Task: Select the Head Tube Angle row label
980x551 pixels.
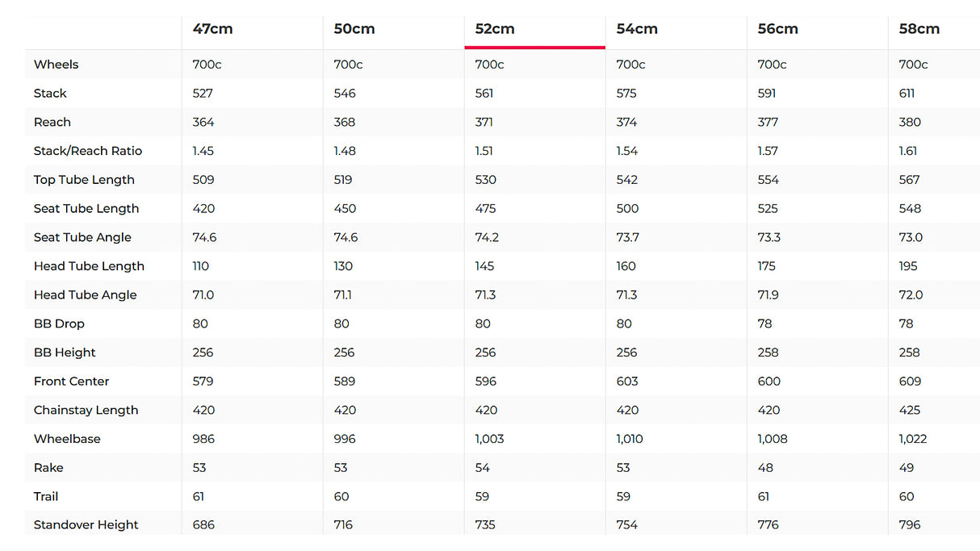Action: pos(86,295)
